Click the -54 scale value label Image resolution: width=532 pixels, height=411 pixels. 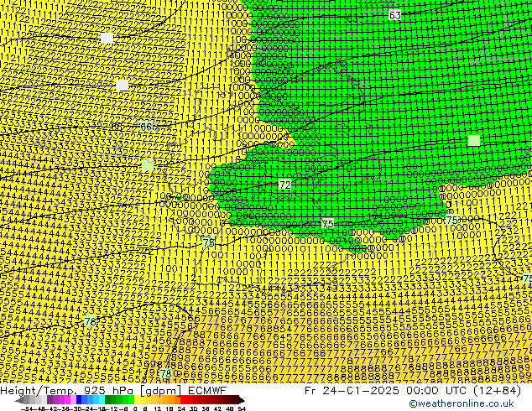coord(27,408)
